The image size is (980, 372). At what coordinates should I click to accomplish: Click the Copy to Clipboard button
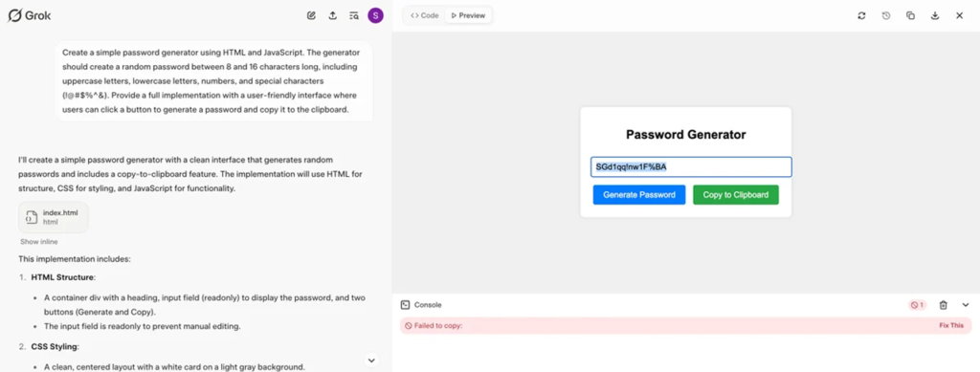736,195
